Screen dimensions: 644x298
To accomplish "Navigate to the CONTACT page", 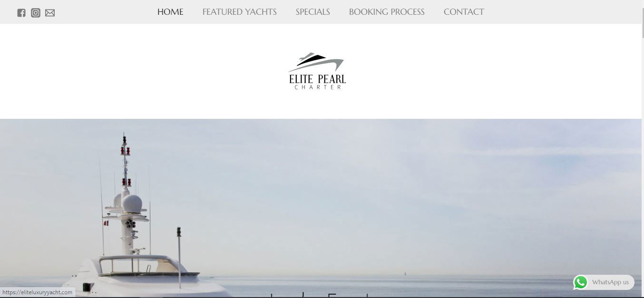I will 464,12.
